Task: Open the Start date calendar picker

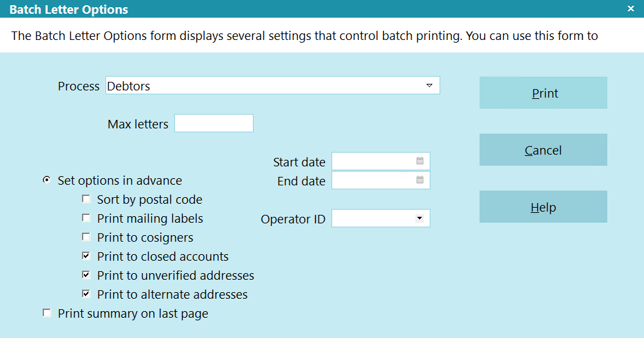Action: pos(420,161)
